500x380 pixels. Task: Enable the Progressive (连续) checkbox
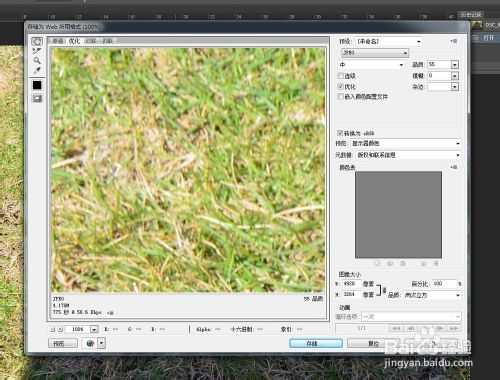[x=340, y=76]
